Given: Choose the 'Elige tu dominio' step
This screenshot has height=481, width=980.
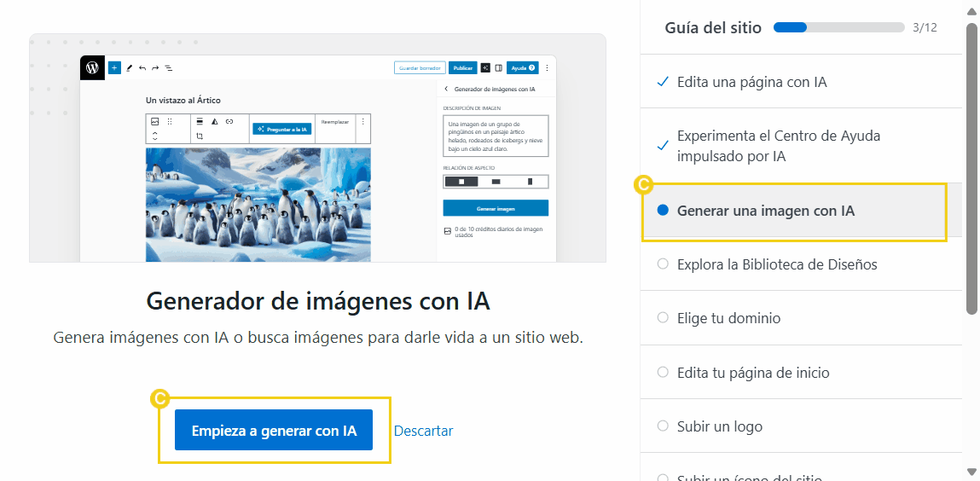Looking at the screenshot, I should (x=728, y=318).
